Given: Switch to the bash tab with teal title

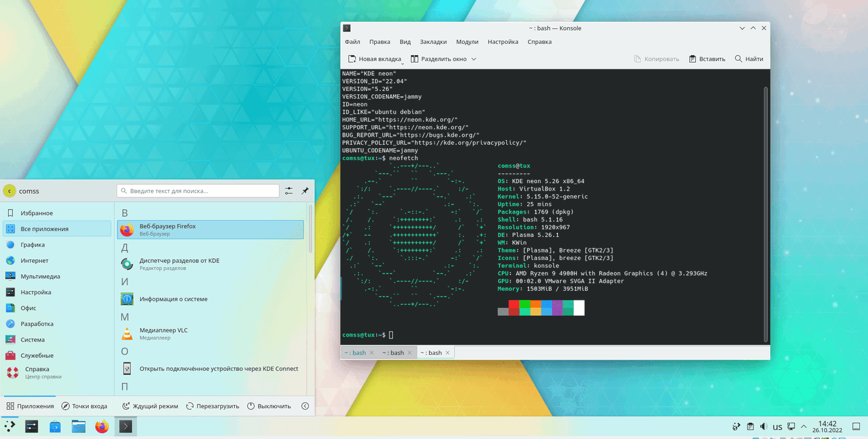Looking at the screenshot, I should click(359, 353).
